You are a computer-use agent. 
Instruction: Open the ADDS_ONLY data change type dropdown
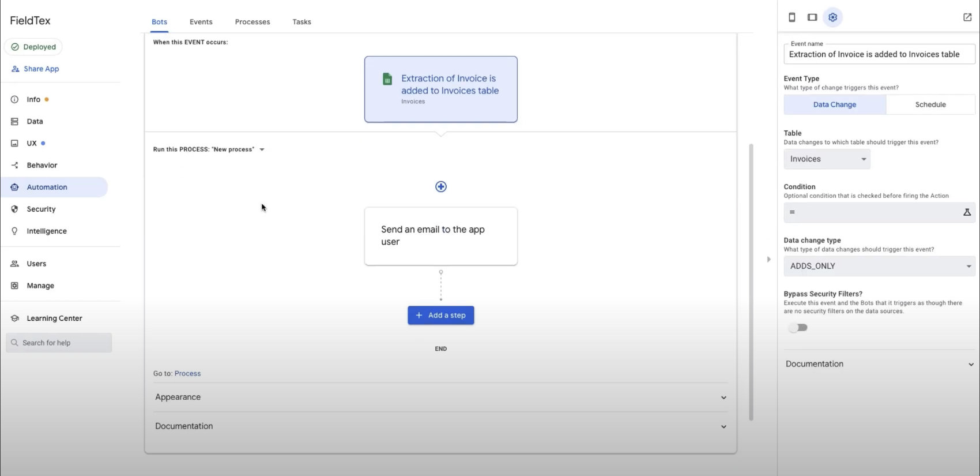click(x=879, y=266)
